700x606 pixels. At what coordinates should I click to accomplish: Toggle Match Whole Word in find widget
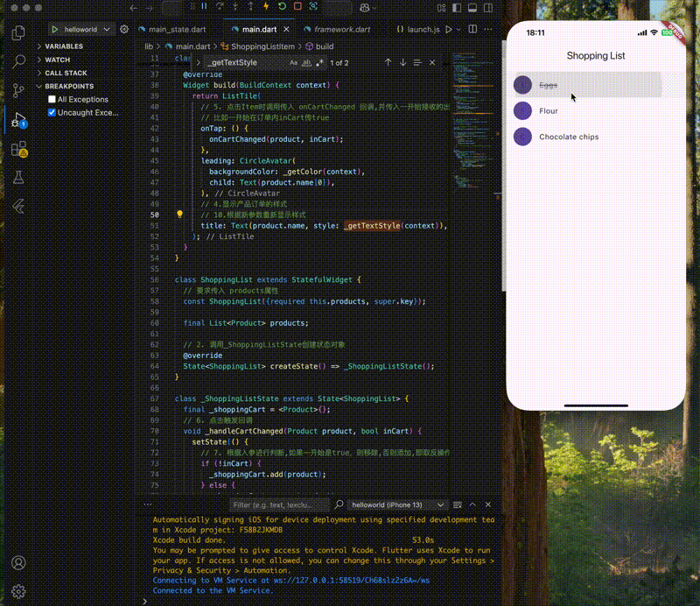point(306,63)
